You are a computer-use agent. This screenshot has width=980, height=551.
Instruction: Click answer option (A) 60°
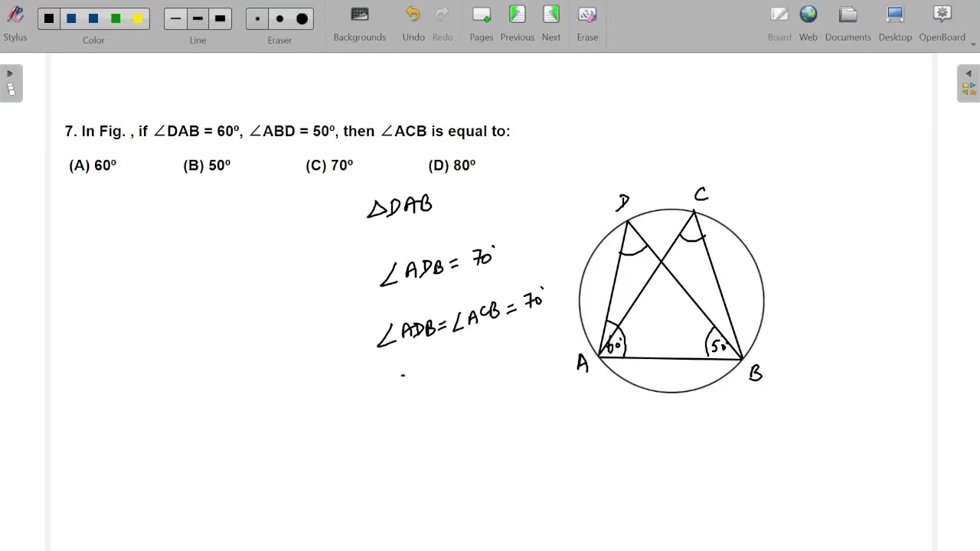[x=93, y=165]
